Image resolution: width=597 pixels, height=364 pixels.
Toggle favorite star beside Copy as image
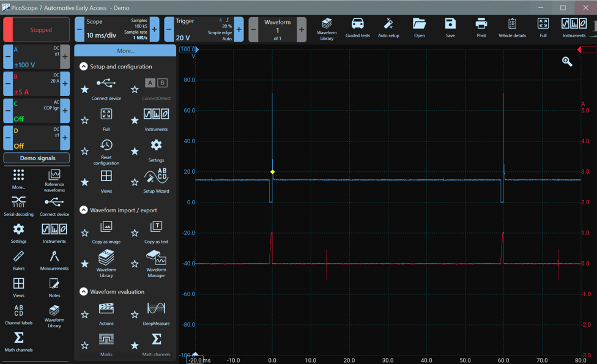point(85,233)
